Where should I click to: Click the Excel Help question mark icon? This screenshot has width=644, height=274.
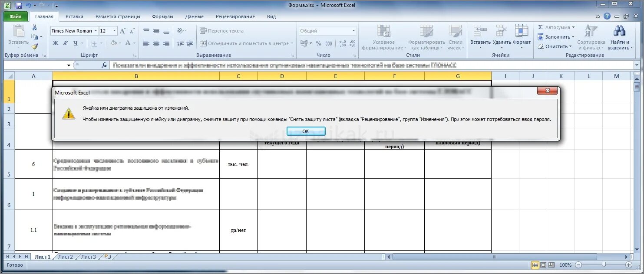(x=607, y=16)
